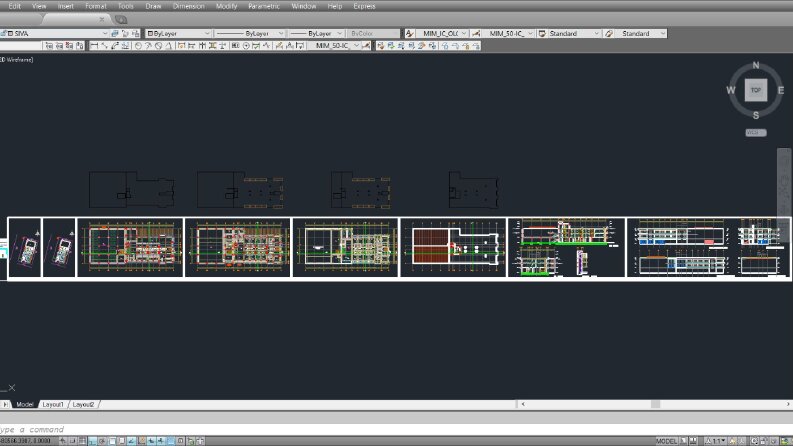
Task: Start the Quick Dimension tool
Action: (x=181, y=46)
